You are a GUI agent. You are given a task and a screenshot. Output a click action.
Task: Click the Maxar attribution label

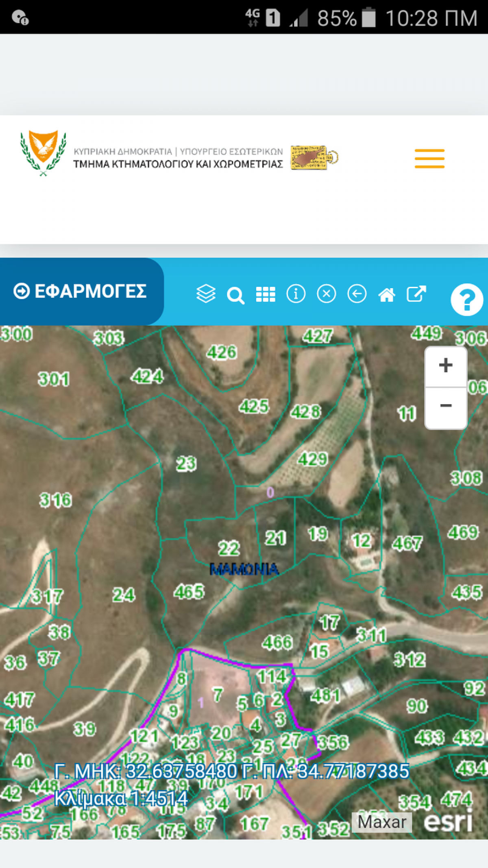tap(381, 822)
